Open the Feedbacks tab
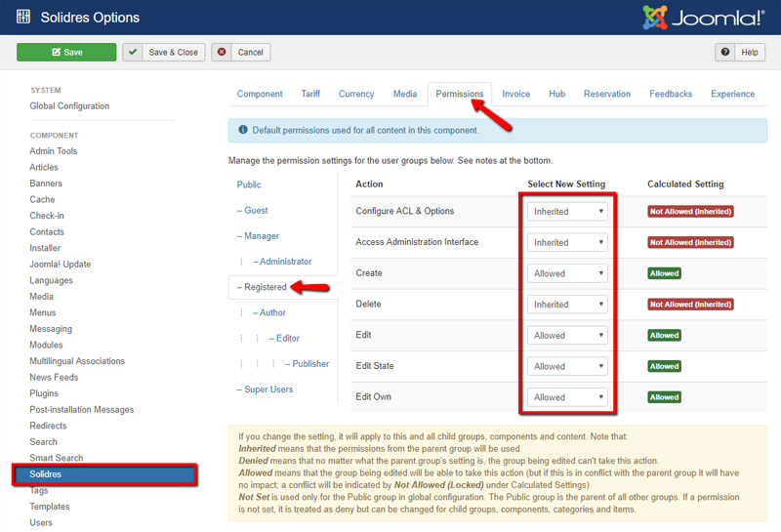781x532 pixels. click(671, 94)
